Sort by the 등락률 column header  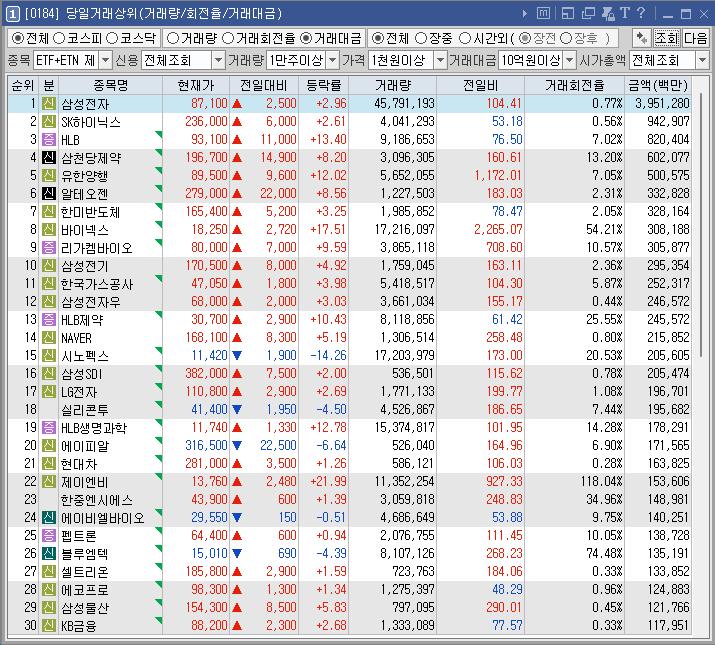coord(324,85)
